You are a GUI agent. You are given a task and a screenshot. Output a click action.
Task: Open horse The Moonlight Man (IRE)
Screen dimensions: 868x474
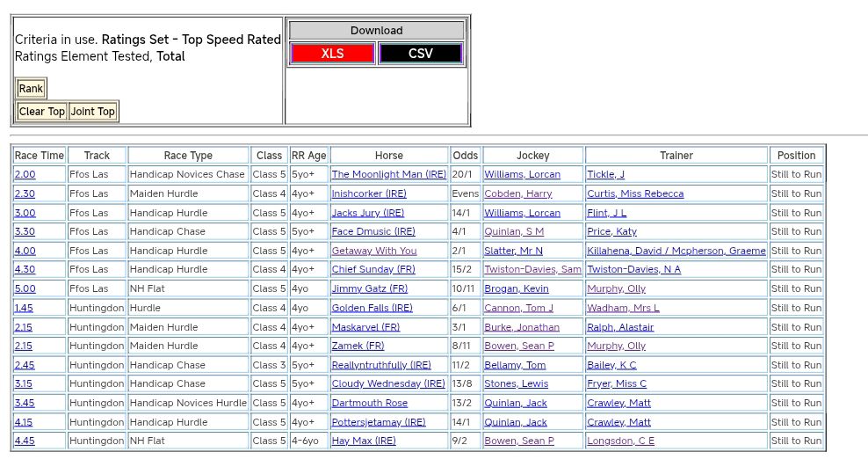click(388, 175)
